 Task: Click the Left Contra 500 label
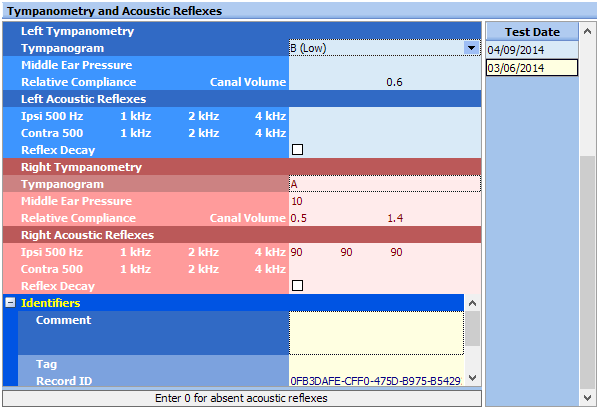pyautogui.click(x=52, y=133)
